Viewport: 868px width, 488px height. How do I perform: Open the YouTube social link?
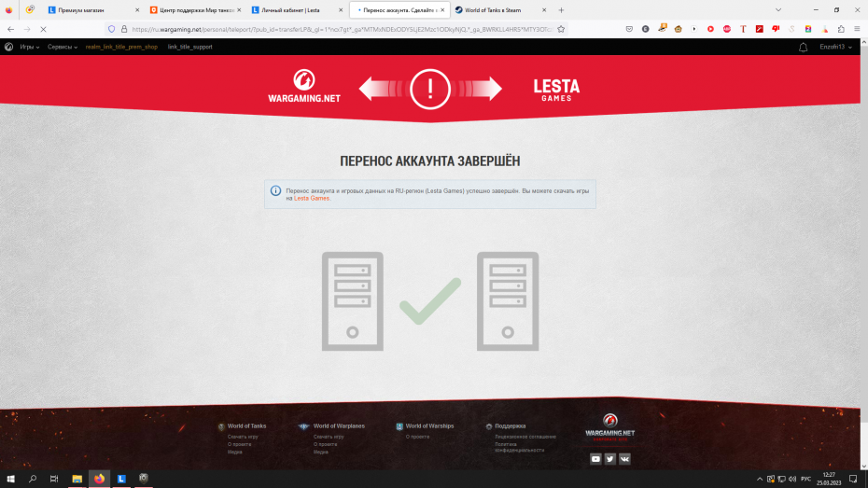point(595,459)
